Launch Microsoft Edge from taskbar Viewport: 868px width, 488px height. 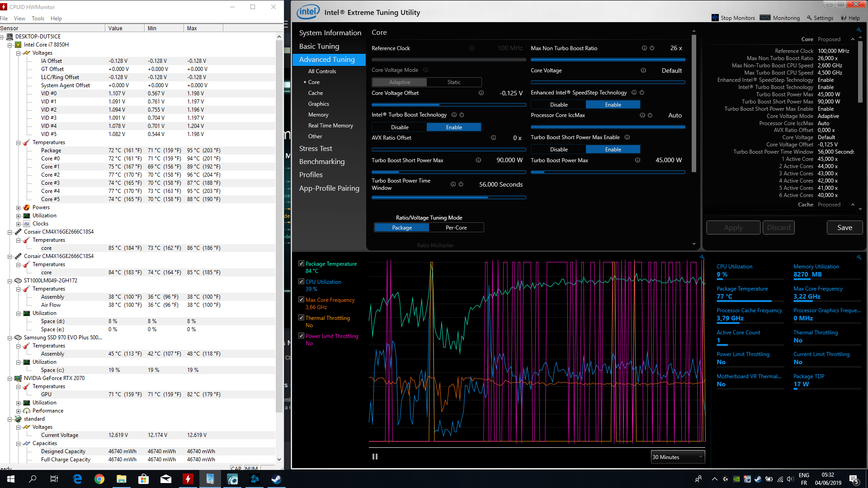[77, 479]
